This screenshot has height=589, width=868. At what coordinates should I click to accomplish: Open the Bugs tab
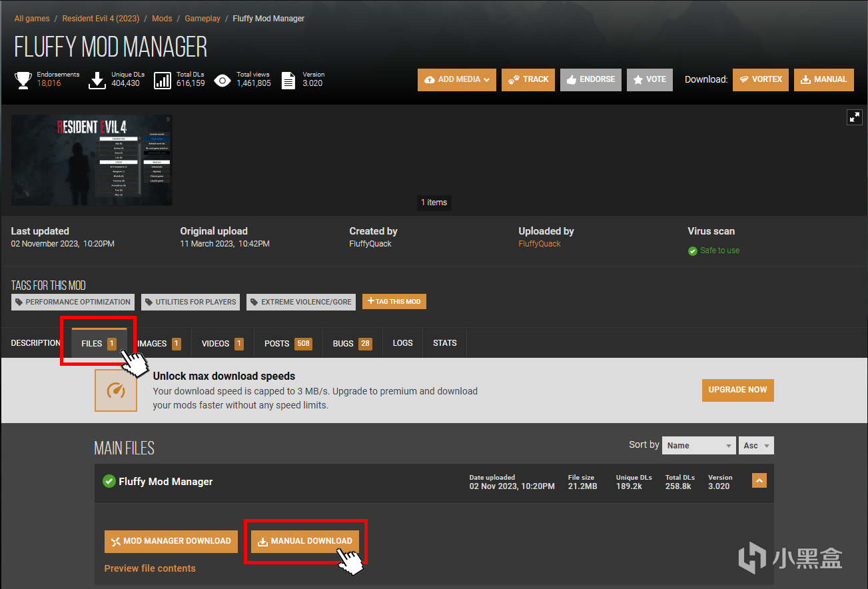(x=352, y=343)
